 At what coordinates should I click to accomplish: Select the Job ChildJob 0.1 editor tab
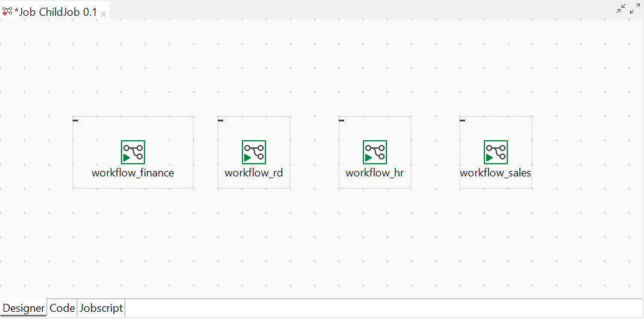(x=56, y=12)
